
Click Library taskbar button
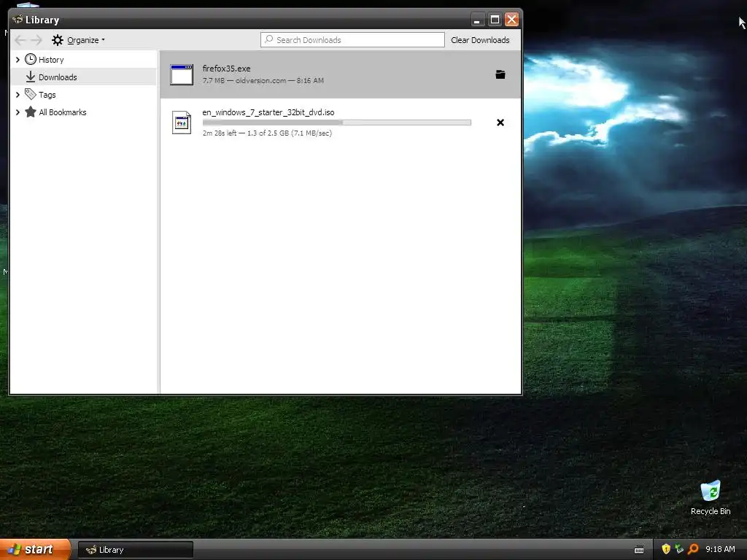click(x=135, y=550)
